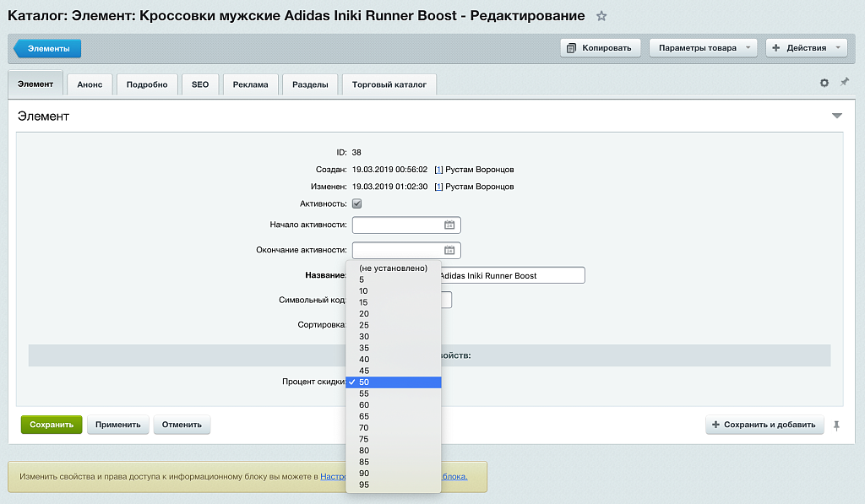Screen dimensions: 865x504
Task: Open the SEO tab
Action: 200,84
